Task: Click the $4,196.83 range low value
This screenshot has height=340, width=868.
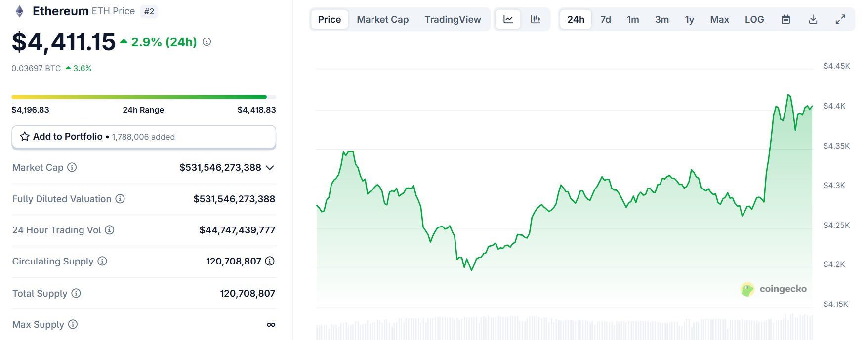Action: (x=31, y=110)
